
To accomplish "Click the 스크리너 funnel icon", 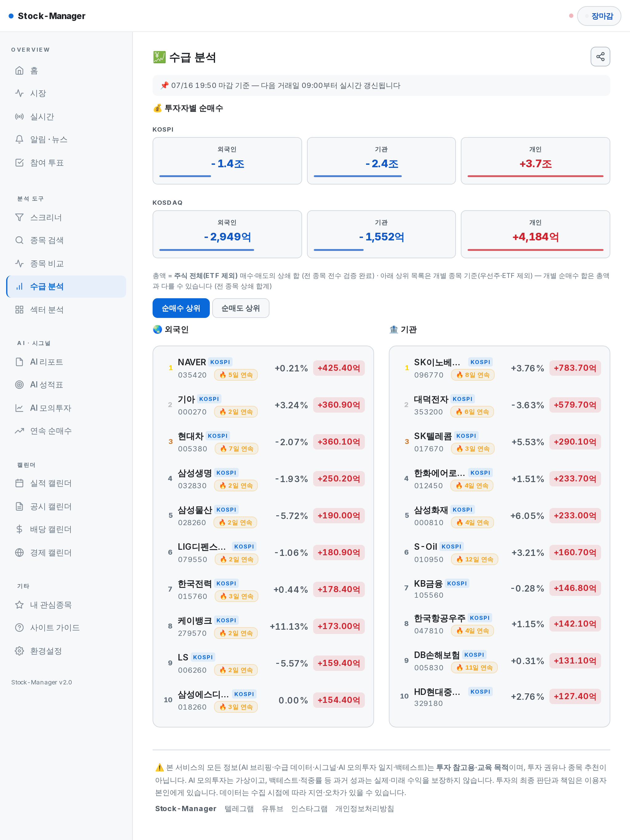I will click(x=19, y=217).
